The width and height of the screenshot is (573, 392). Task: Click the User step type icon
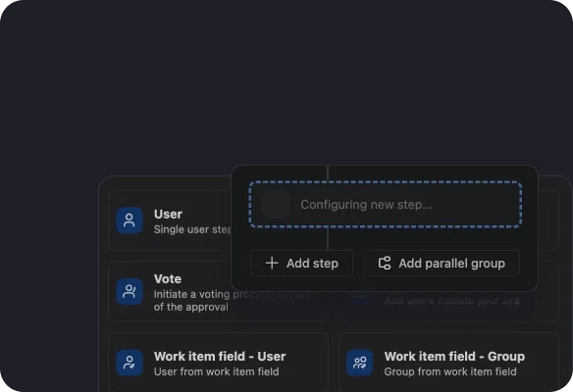point(129,220)
